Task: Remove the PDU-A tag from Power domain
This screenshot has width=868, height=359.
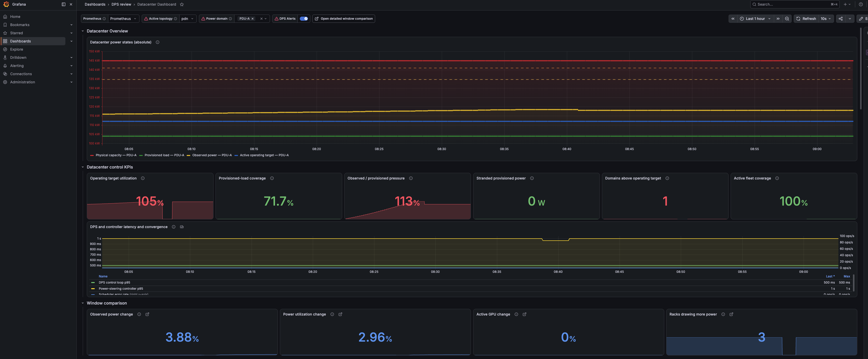Action: pos(252,19)
